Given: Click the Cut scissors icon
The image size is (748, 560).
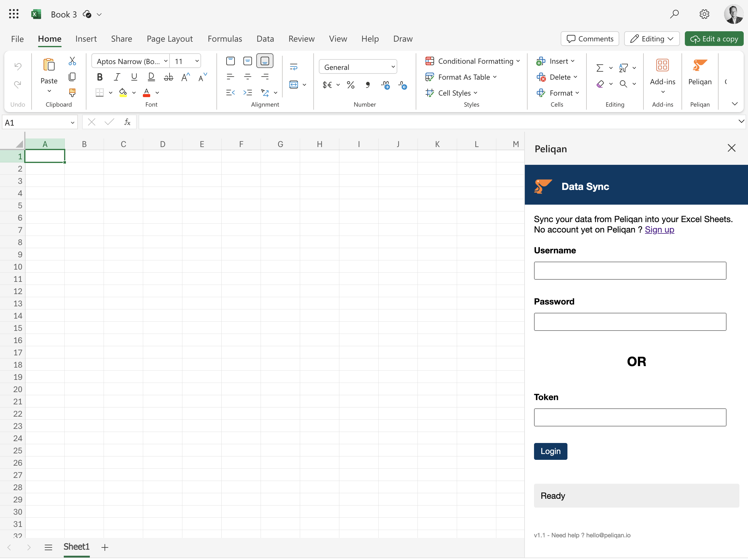Looking at the screenshot, I should [x=72, y=61].
